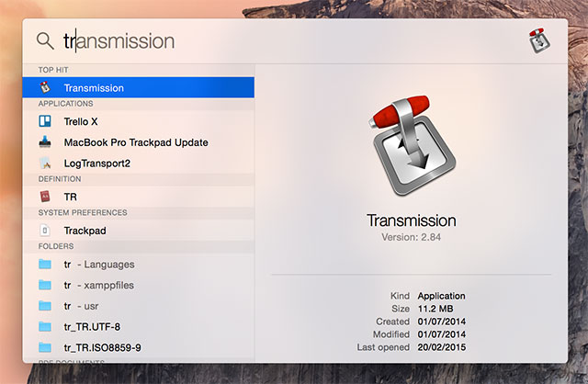The width and height of the screenshot is (588, 384).
Task: Click the folder icon for tr - xamppfiles
Action: [45, 285]
